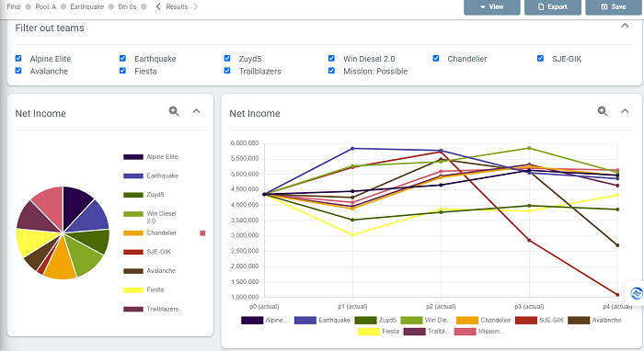Select the 0m 0s timer step
644x351 pixels.
point(127,6)
